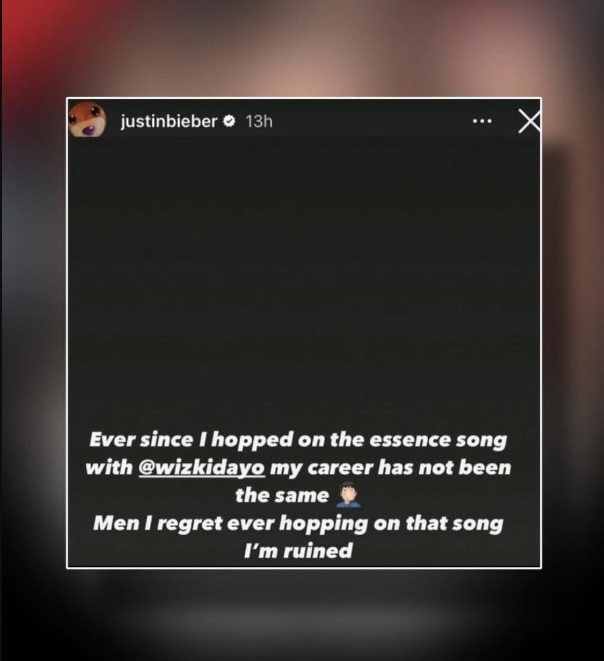604x661 pixels.
Task: Click the words "the same" in the story
Action: [x=282, y=495]
